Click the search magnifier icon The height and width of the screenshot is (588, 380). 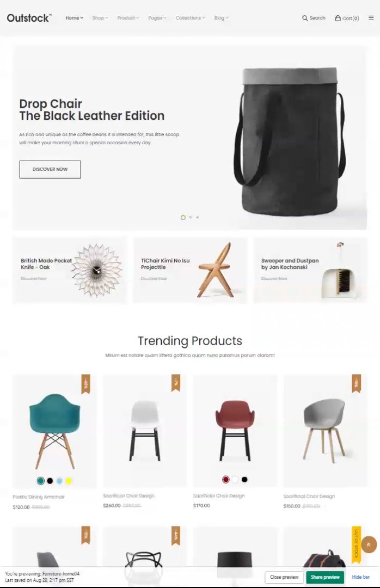click(305, 18)
